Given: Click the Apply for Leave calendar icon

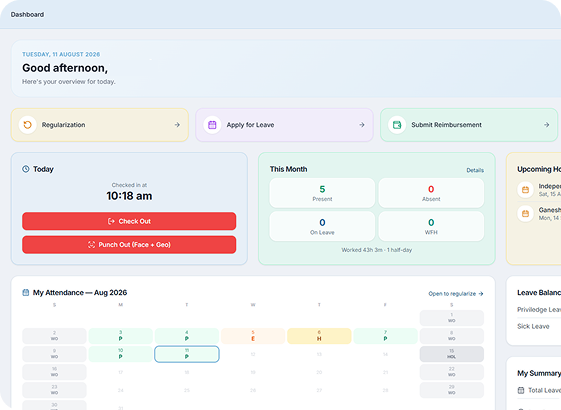Looking at the screenshot, I should [x=212, y=125].
